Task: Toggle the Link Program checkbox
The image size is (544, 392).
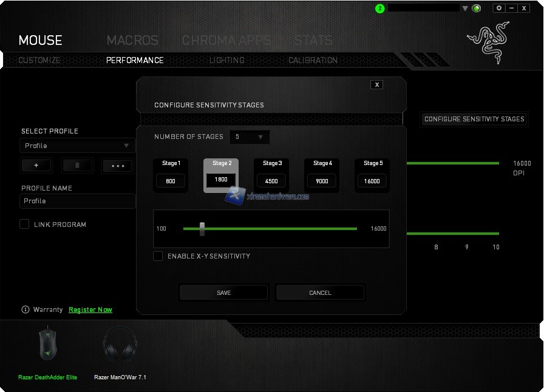Action: click(x=24, y=224)
